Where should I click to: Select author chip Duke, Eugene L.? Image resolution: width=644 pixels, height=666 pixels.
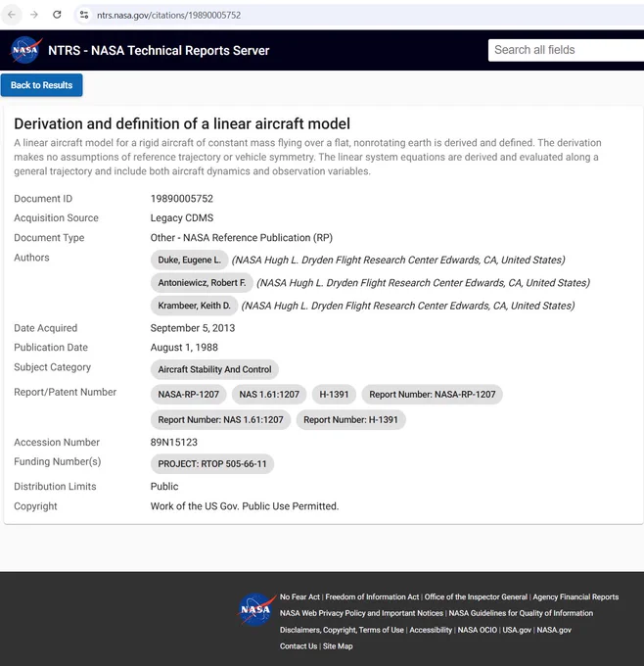(189, 260)
